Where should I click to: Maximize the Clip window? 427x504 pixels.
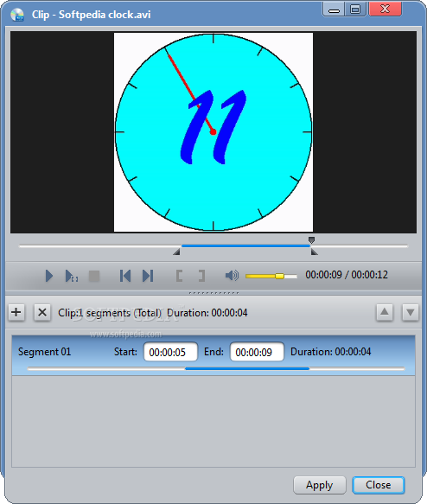355,10
